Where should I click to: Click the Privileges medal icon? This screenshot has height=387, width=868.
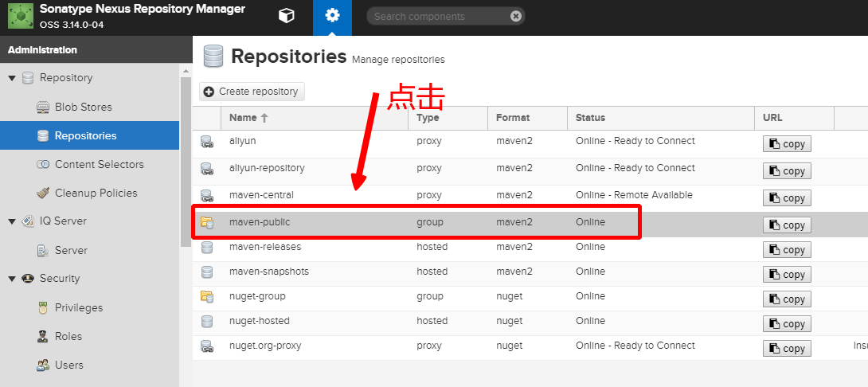[43, 308]
